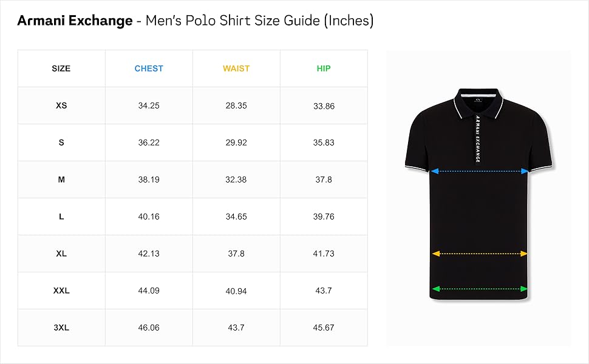Click the M chest value 38.19
This screenshot has height=364, width=589.
tap(149, 180)
